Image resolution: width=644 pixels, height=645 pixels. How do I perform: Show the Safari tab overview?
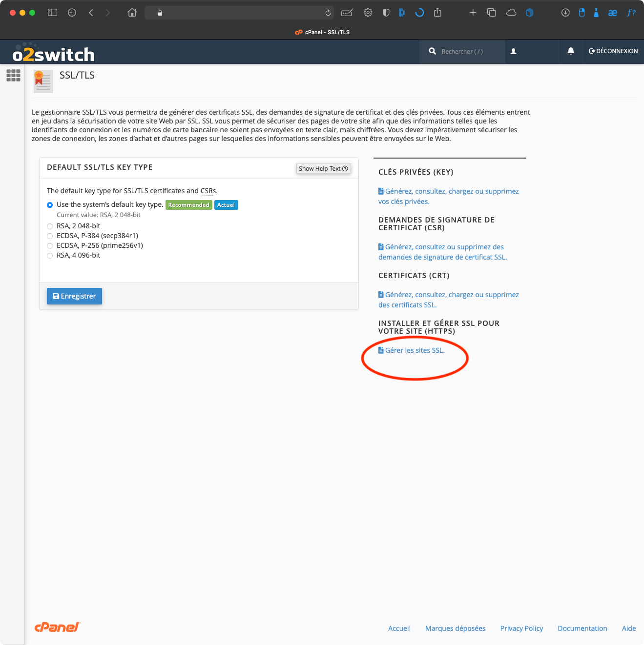[492, 13]
